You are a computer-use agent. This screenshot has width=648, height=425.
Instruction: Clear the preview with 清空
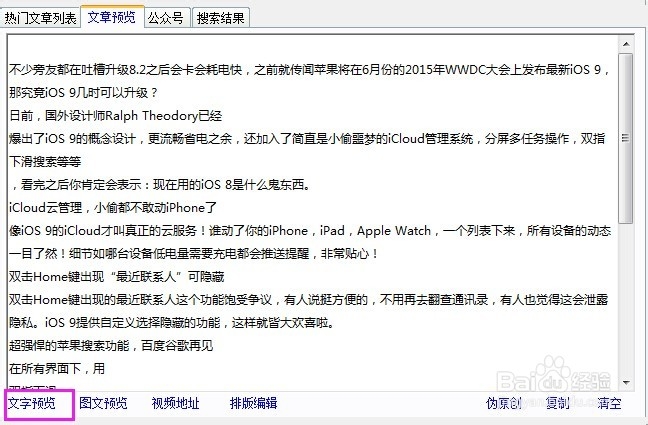tap(609, 403)
